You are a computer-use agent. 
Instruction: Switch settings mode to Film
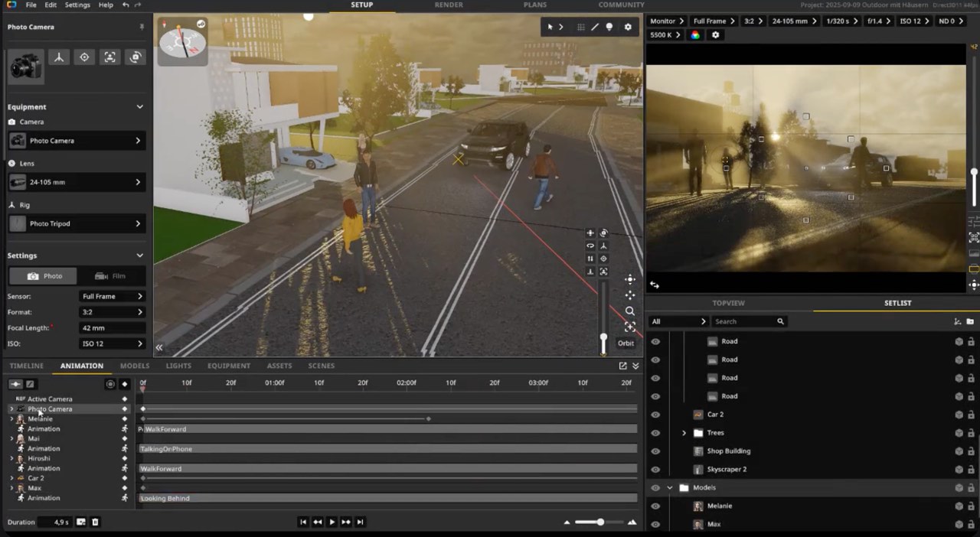point(110,276)
